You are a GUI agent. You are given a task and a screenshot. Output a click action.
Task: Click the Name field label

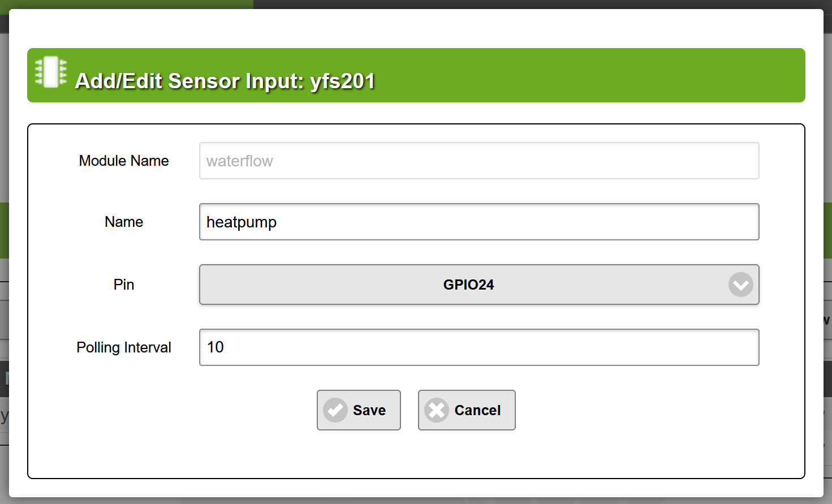coord(124,222)
